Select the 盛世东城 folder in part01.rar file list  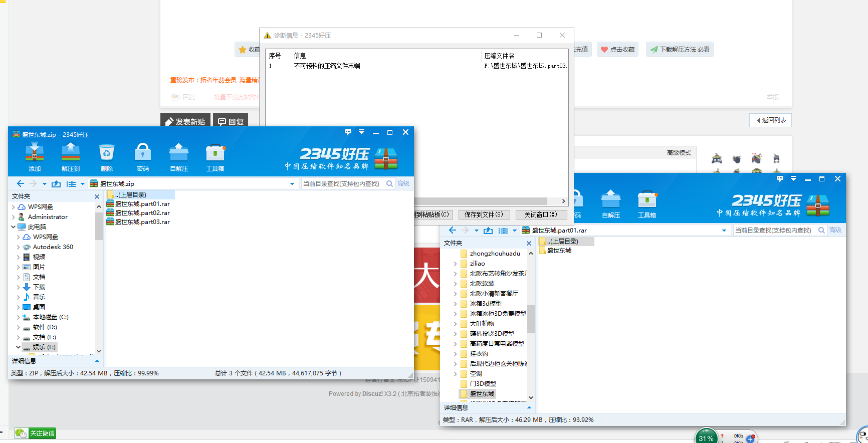[x=555, y=251]
